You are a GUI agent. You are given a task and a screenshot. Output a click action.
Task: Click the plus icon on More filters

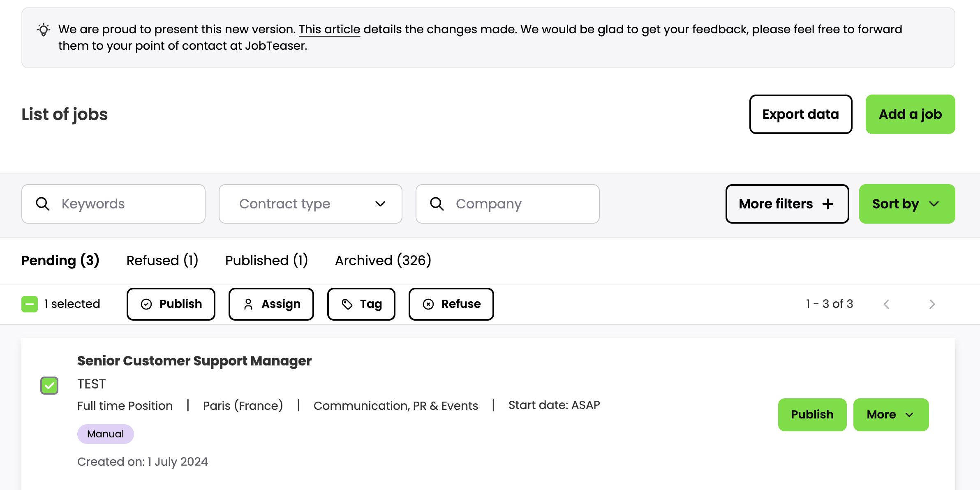828,204
